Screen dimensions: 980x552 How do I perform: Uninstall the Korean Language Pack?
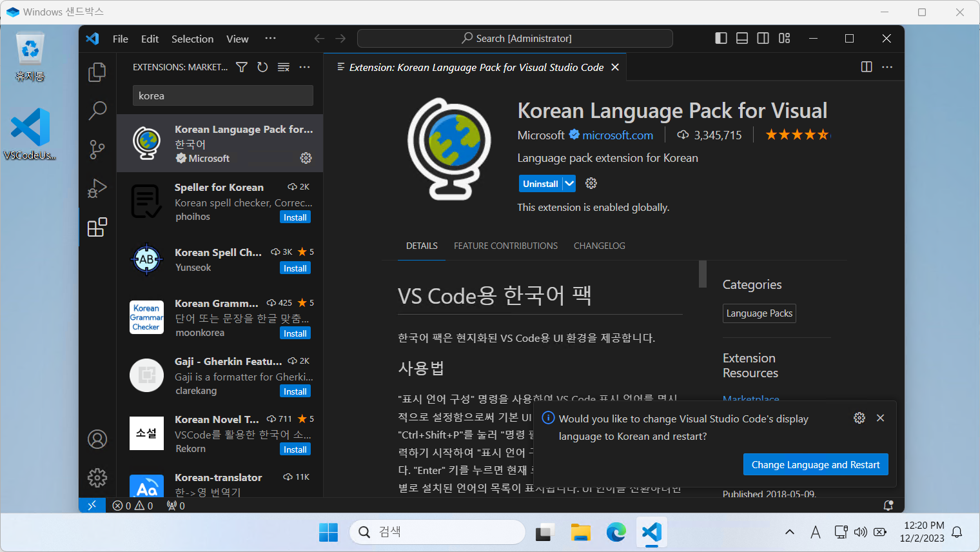point(540,184)
